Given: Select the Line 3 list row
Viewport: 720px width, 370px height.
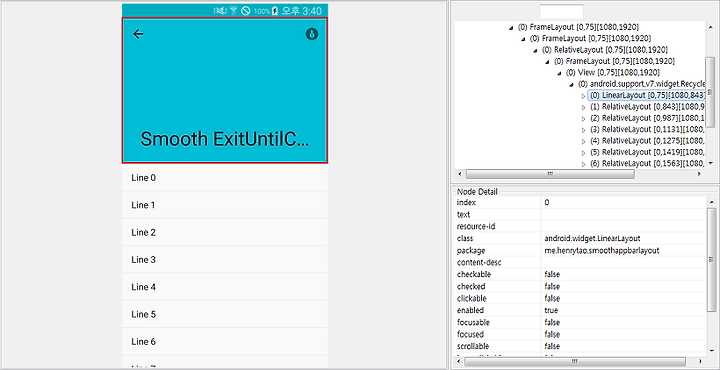Looking at the screenshot, I should [x=225, y=260].
